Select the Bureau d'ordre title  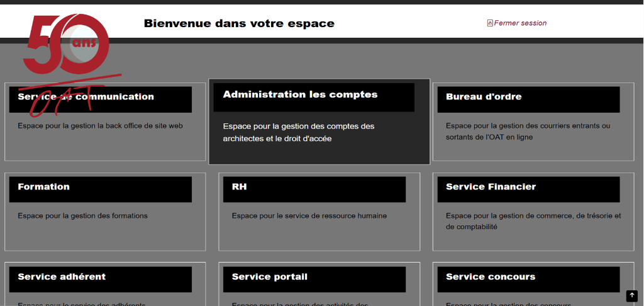[x=484, y=97]
